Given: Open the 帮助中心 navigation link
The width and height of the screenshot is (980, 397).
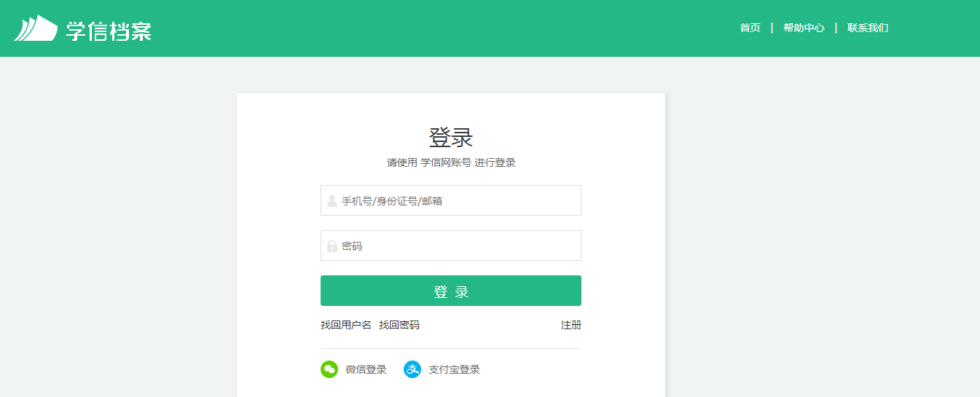Looking at the screenshot, I should pos(804,28).
